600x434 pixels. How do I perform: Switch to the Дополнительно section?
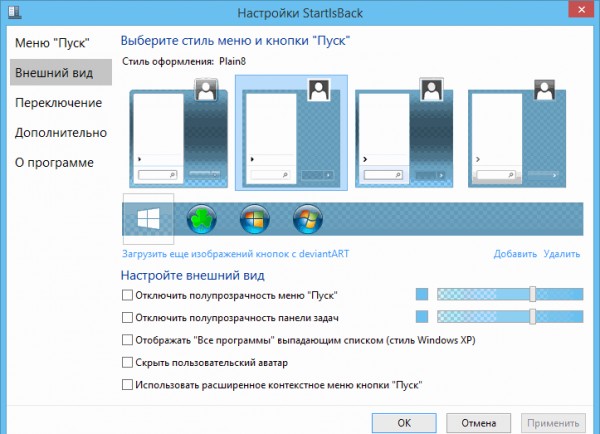pyautogui.click(x=61, y=132)
